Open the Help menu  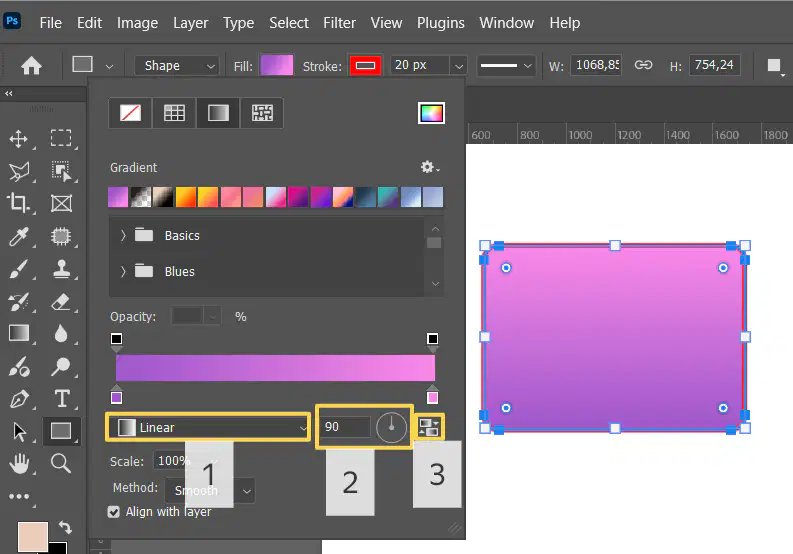pos(565,23)
